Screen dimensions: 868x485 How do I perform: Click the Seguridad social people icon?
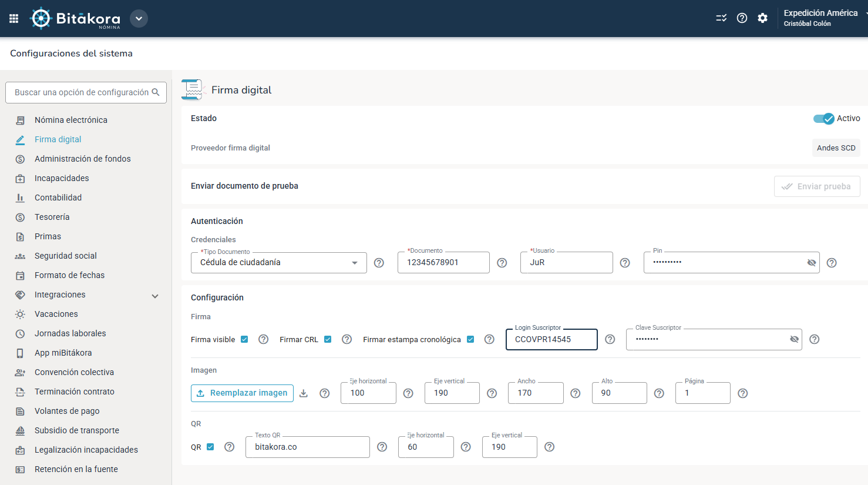[20, 256]
